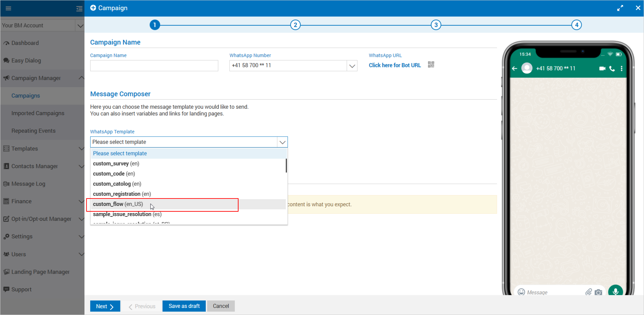Click the Users group icon
This screenshot has height=315, width=644.
coord(6,254)
